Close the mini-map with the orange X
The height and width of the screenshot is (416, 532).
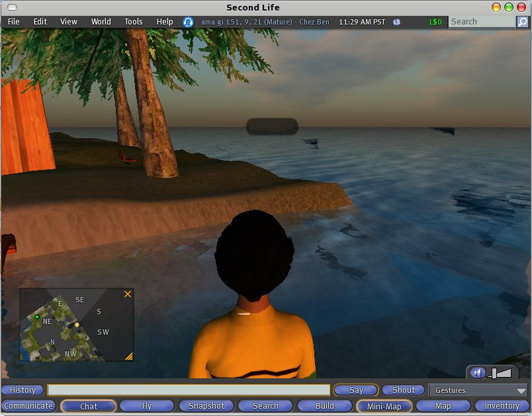click(128, 294)
